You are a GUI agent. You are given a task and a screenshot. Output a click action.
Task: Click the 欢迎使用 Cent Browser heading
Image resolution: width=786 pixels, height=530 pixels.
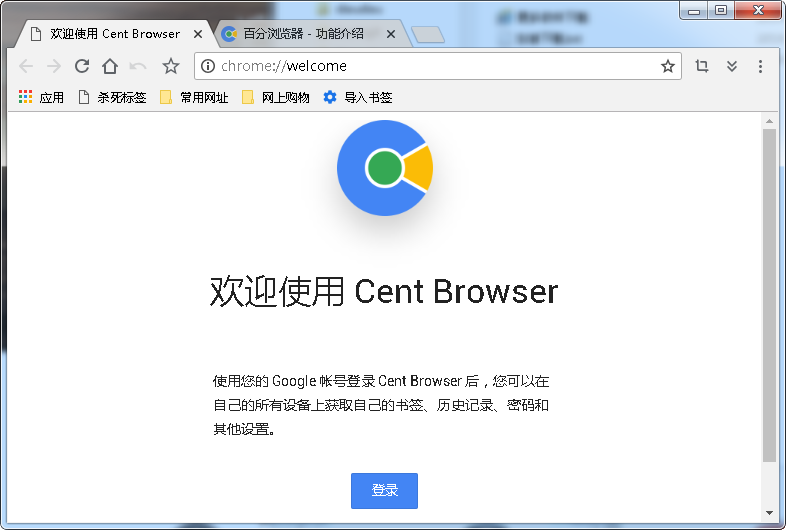[384, 291]
